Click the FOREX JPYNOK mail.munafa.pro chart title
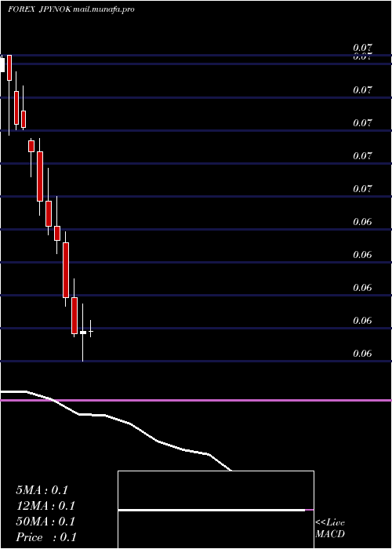Image resolution: width=392 pixels, height=549 pixels. click(x=71, y=9)
